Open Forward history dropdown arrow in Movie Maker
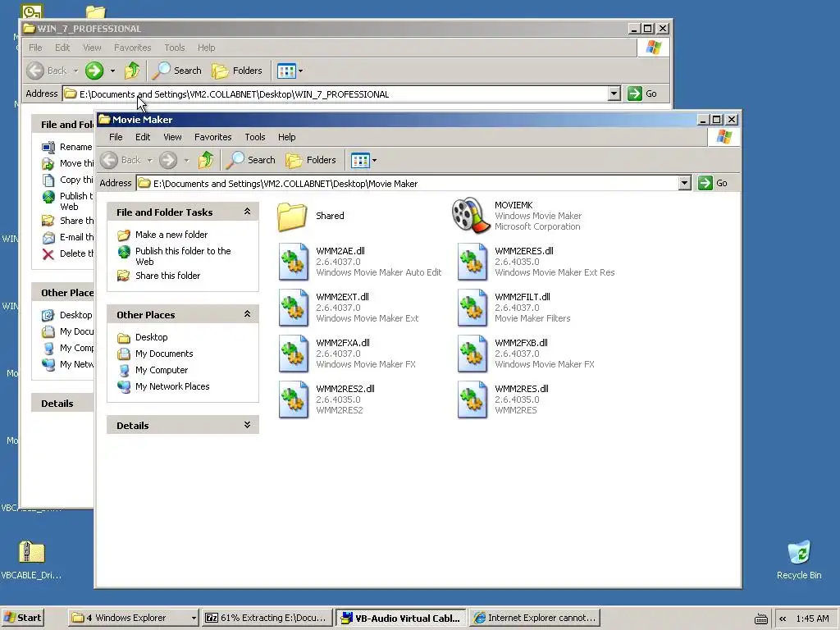 pos(186,160)
